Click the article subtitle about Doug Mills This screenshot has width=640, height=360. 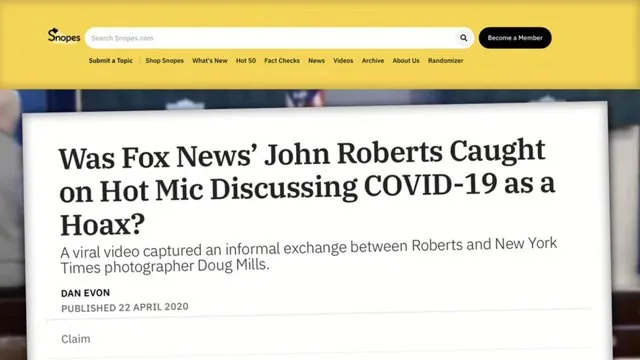pos(308,256)
